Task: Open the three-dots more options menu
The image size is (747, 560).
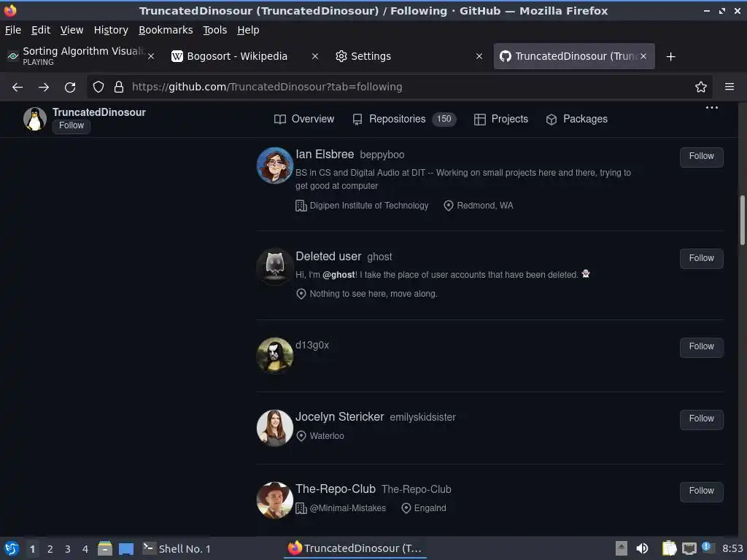Action: click(712, 108)
